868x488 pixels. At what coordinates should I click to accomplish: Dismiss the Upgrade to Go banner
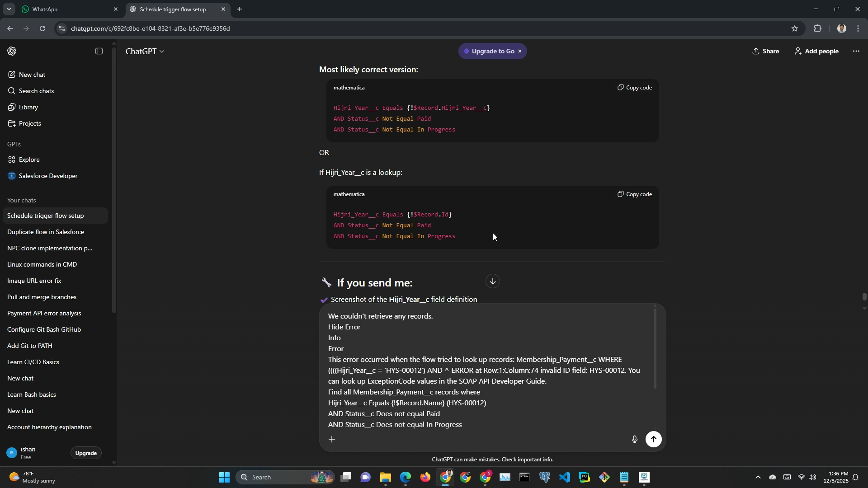tap(520, 51)
